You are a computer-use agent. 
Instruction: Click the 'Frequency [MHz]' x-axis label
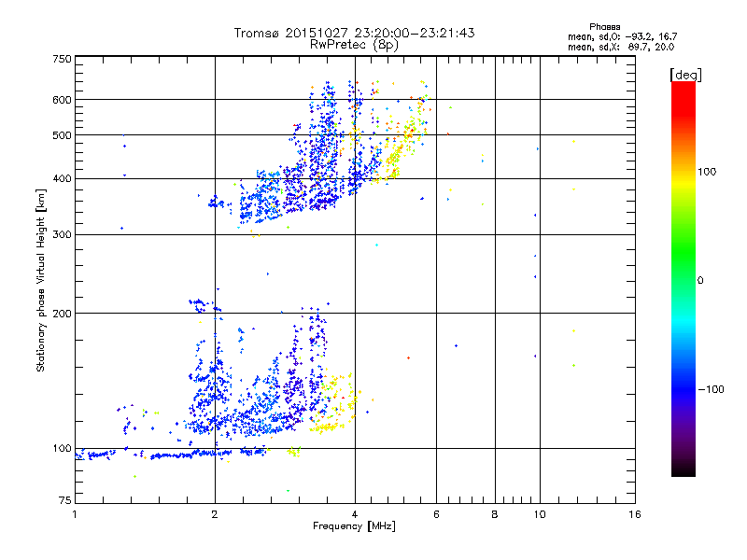pyautogui.click(x=354, y=526)
